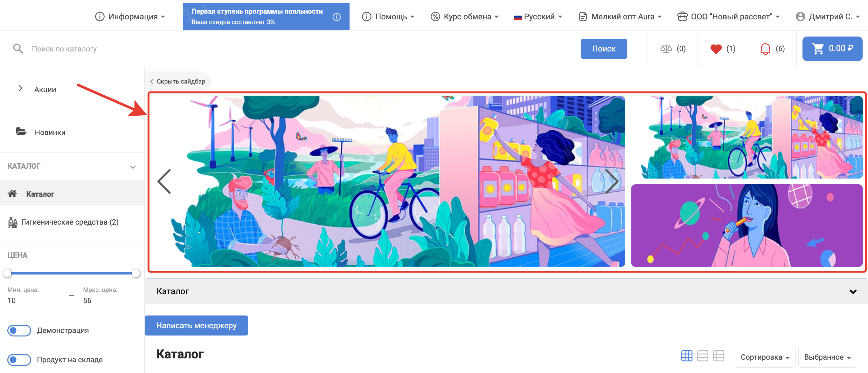Open the Сортировка dropdown

pos(765,357)
